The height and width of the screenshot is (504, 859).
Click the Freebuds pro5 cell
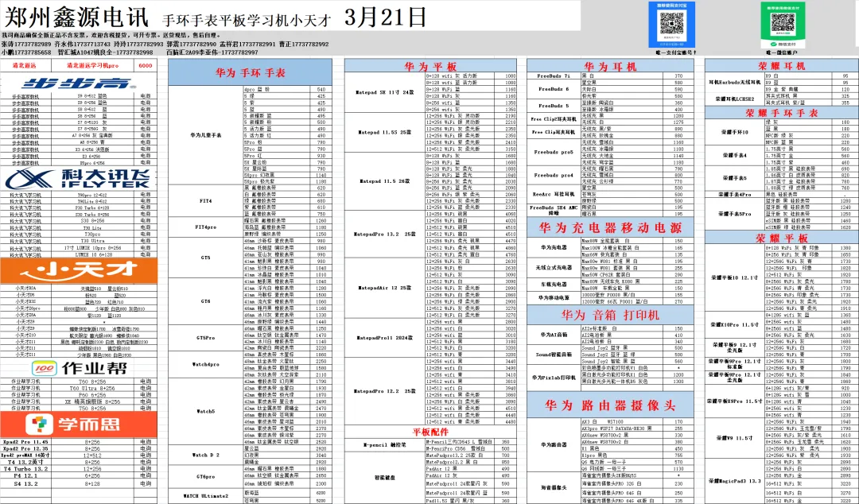(554, 152)
